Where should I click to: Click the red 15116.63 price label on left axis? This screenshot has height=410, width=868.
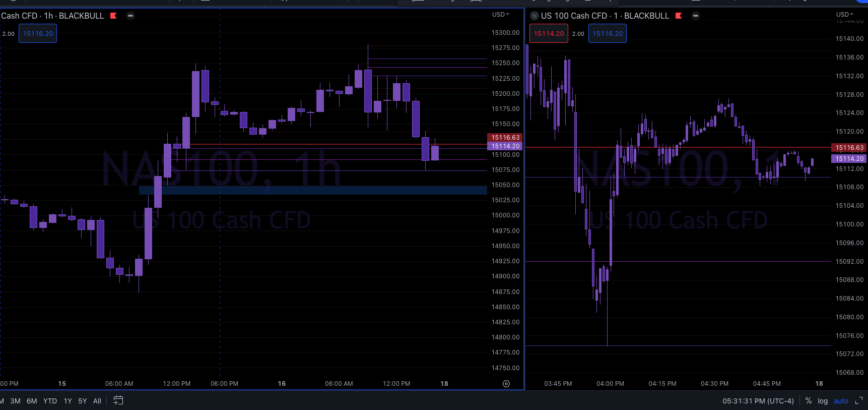pos(505,137)
